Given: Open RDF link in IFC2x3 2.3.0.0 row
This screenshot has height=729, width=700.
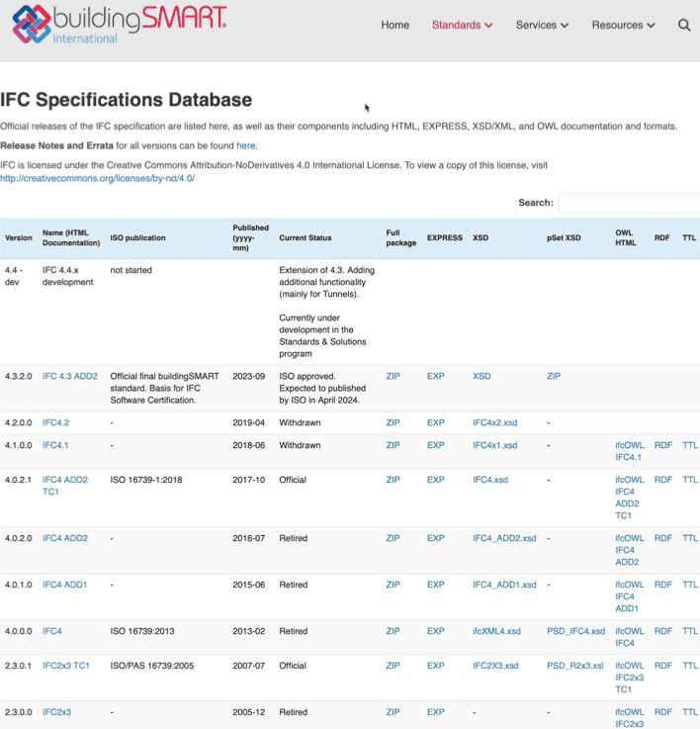Looking at the screenshot, I should [663, 712].
